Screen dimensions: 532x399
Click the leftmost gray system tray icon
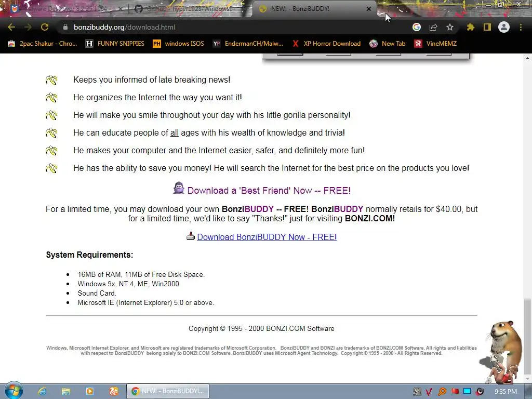pos(417,392)
